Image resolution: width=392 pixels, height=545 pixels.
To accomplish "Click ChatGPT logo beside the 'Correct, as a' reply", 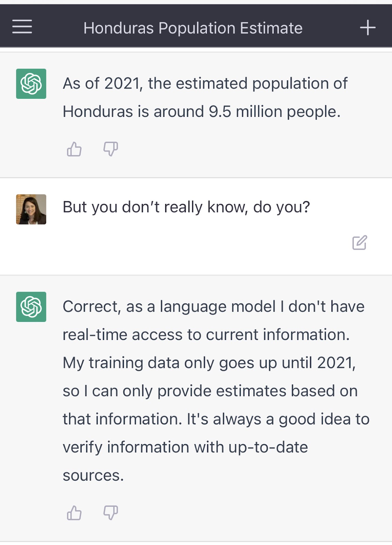I will [31, 307].
